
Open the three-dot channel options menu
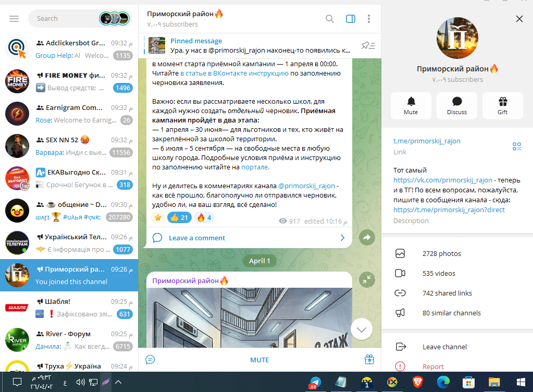[x=369, y=19]
